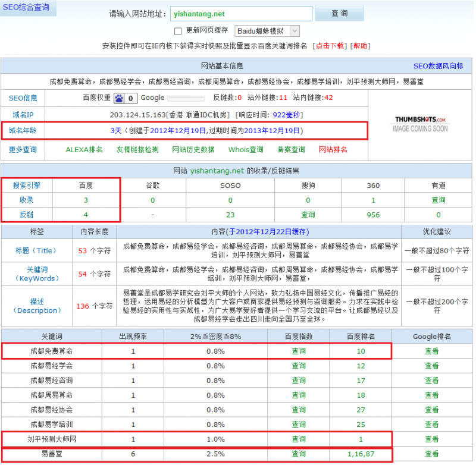This screenshot has height=465, width=476.
Task: Click the 描述（Description） label
Action: [x=37, y=306]
